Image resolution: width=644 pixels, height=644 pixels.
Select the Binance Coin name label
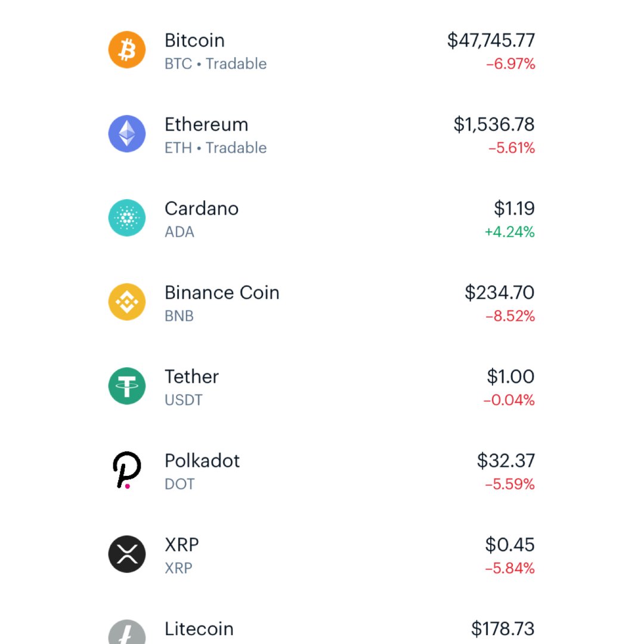click(x=222, y=293)
